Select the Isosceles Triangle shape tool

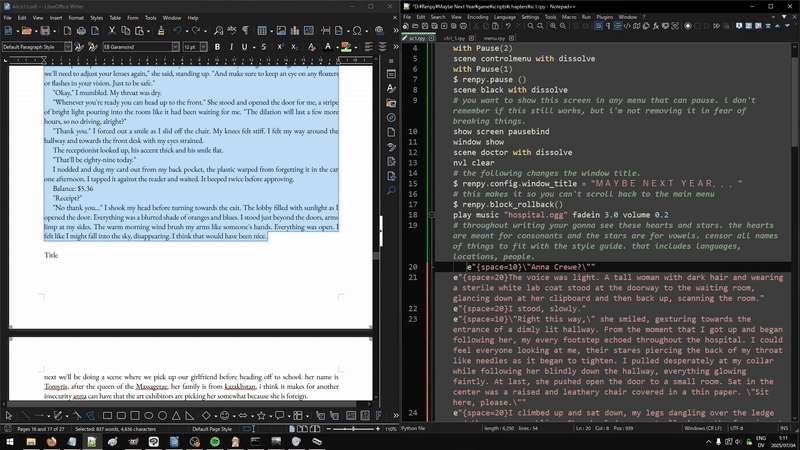coord(176,415)
